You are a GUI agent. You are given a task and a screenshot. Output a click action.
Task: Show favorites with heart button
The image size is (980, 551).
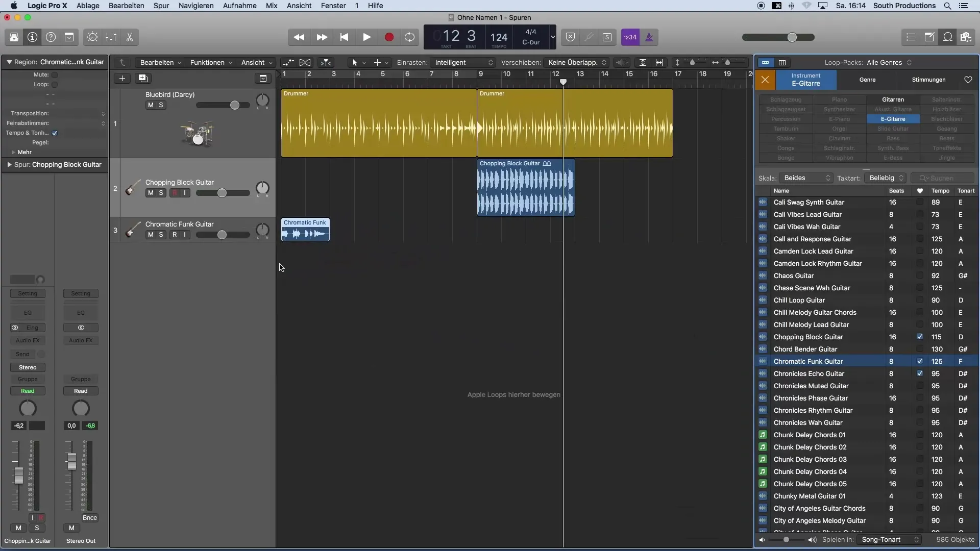click(968, 80)
